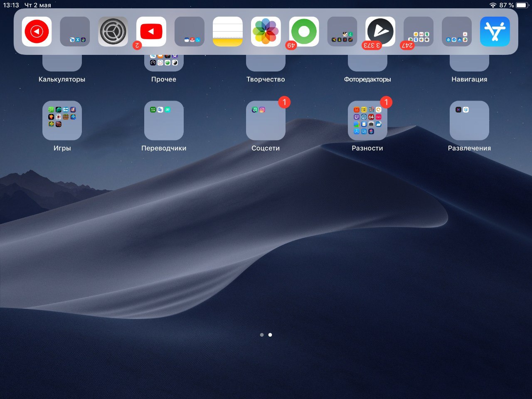Image resolution: width=532 pixels, height=399 pixels.
Task: Tap the date Чт 2 мая
Action: click(x=38, y=5)
